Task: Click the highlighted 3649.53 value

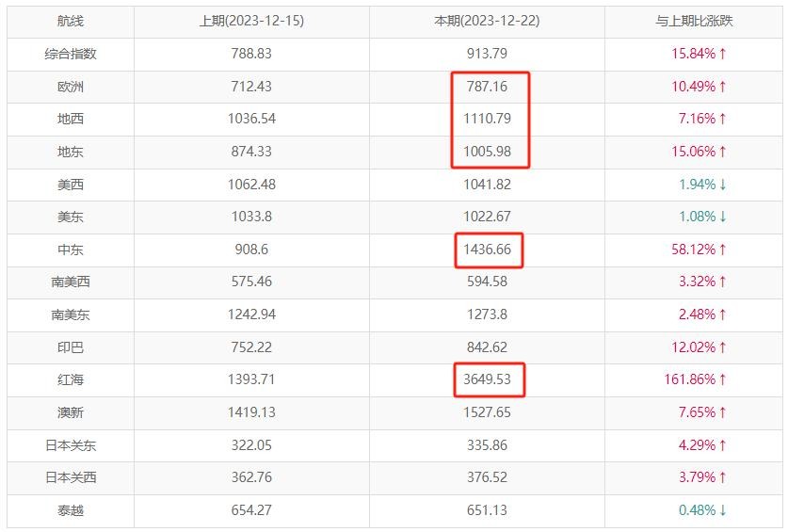Action: [x=487, y=380]
